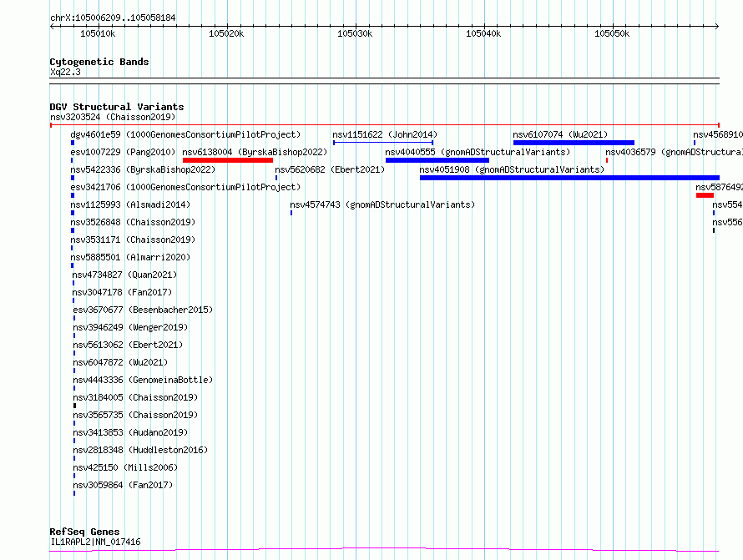The height and width of the screenshot is (560, 743).
Task: Click the nsv5885501 (Almarri2020) label
Action: click(130, 257)
